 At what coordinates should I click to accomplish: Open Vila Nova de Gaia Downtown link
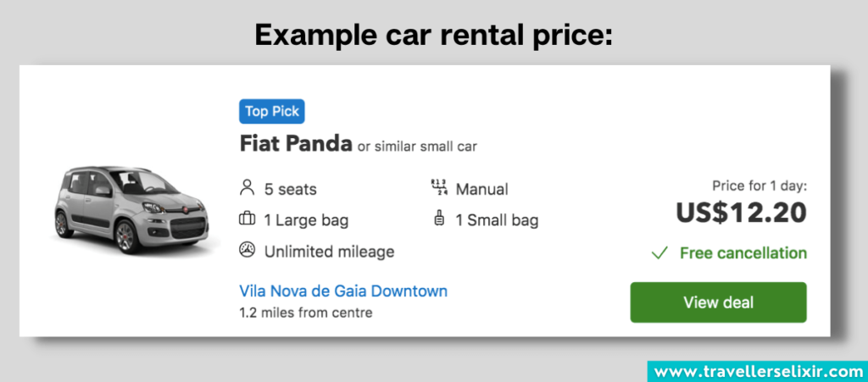pos(343,291)
